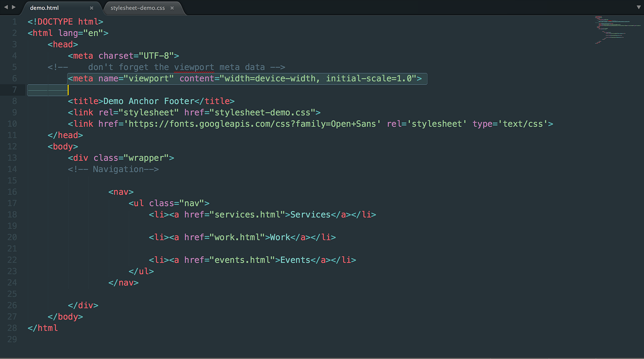644x359 pixels.
Task: Click the previous tab arrow
Action: point(6,7)
